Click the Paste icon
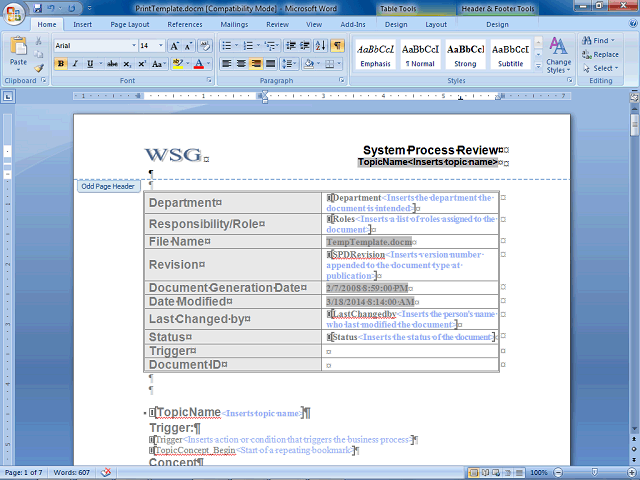 pos(18,46)
